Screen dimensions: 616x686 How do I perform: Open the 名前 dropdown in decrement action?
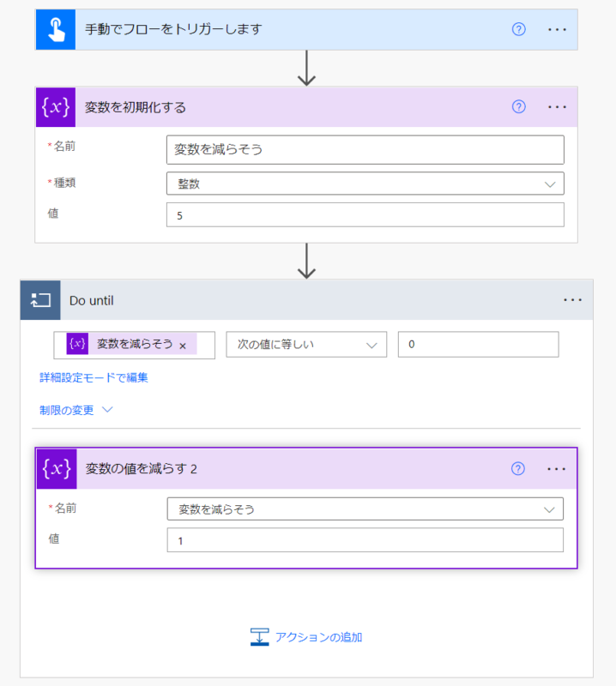pos(365,509)
